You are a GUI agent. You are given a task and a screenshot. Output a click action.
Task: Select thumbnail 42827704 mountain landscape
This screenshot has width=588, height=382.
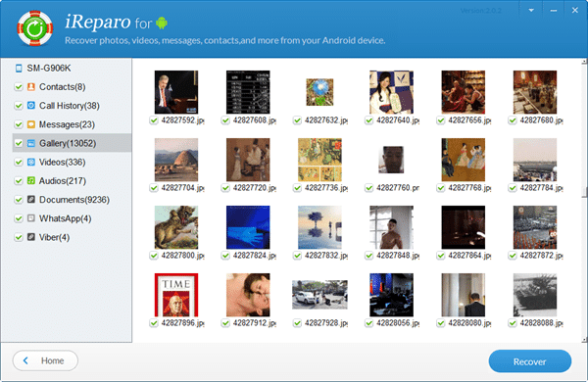pyautogui.click(x=176, y=160)
